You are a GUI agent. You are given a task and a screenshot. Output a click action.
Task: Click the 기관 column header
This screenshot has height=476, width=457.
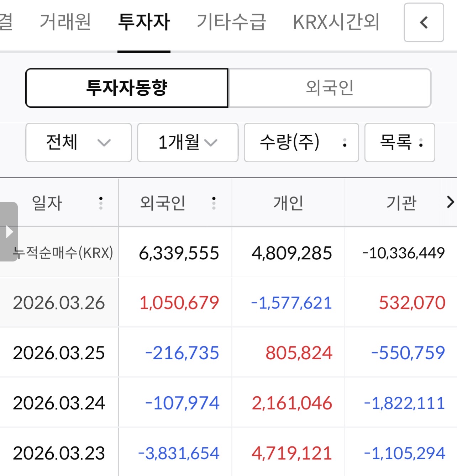click(x=401, y=203)
